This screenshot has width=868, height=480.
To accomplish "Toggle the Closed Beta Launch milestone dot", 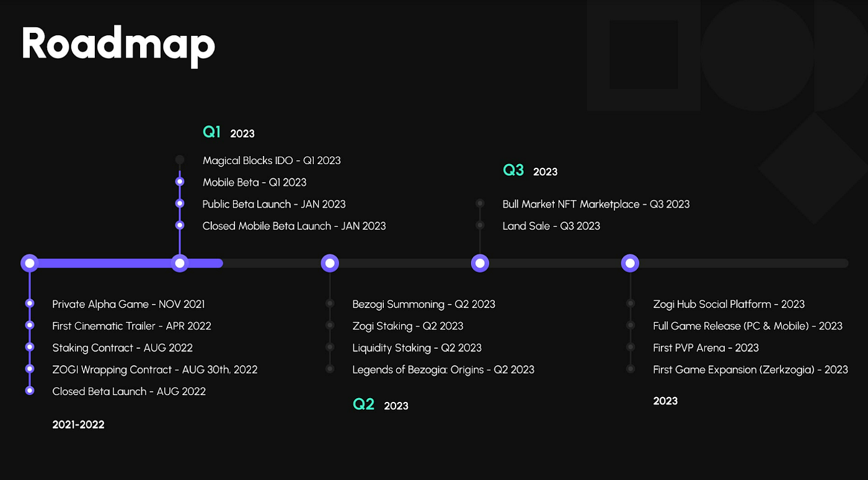I will 29,390.
